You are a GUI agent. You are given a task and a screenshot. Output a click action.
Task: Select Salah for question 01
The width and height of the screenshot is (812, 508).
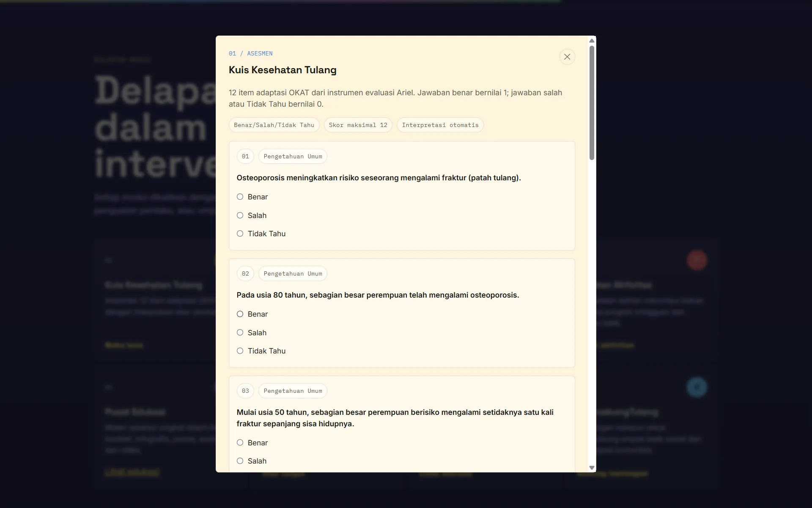point(240,215)
